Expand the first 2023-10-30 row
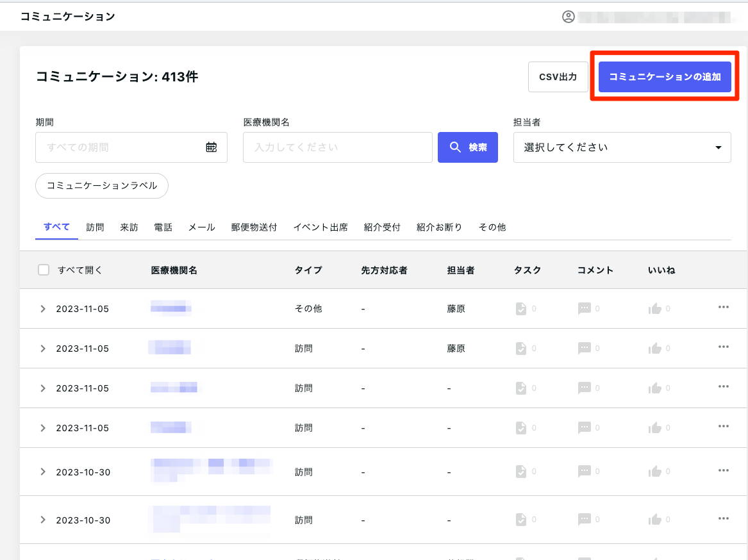Viewport: 748px width, 560px height. coord(43,472)
